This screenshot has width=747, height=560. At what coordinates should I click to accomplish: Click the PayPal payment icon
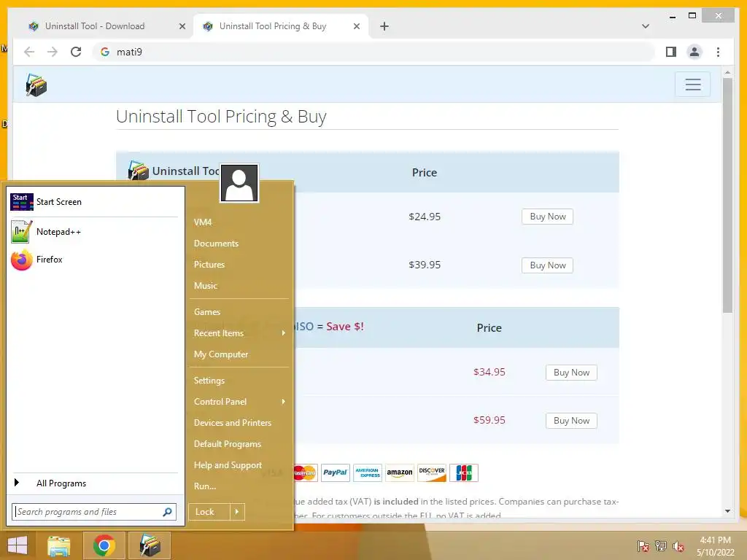point(336,472)
